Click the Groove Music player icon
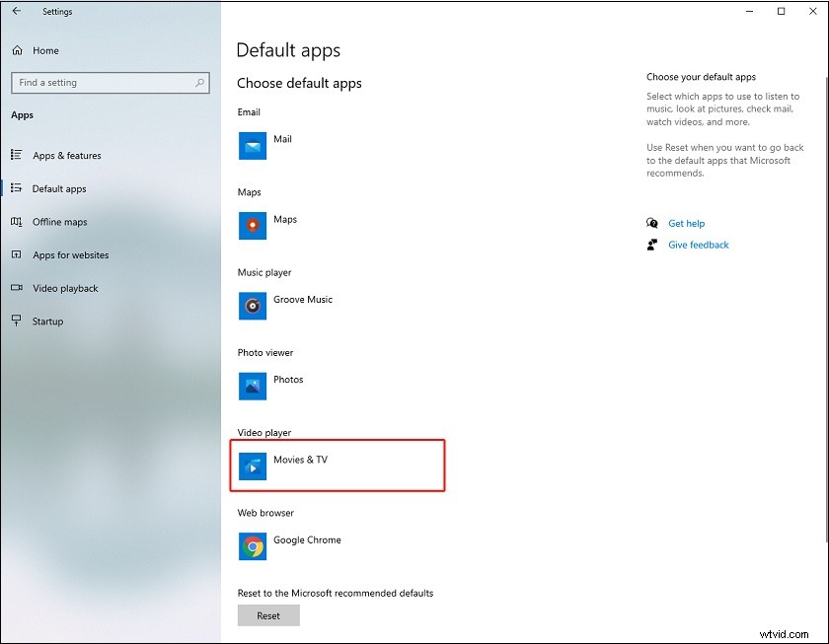This screenshot has height=644, width=829. click(253, 306)
